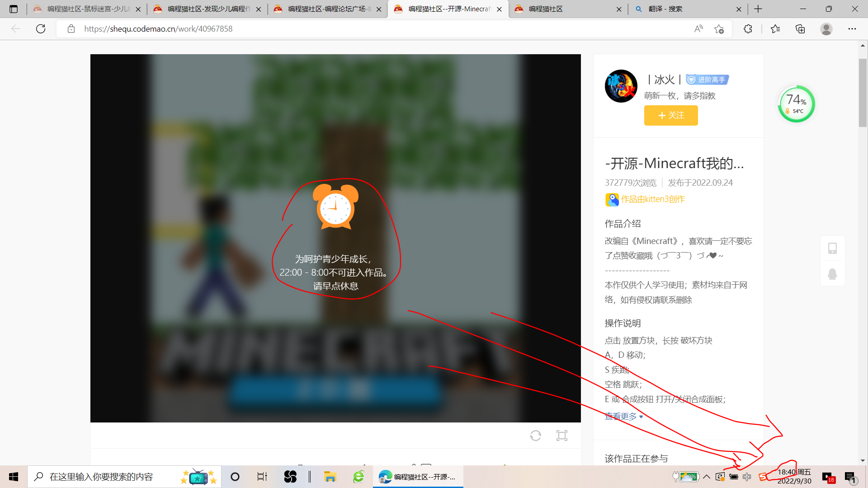Viewport: 868px width, 488px height.
Task: Enter fullscreen for the work player
Action: coord(562,436)
